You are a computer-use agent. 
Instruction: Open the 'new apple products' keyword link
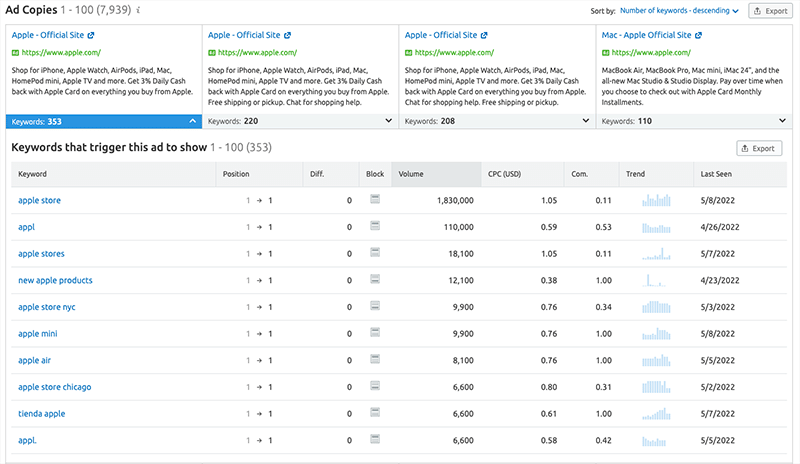pos(55,280)
